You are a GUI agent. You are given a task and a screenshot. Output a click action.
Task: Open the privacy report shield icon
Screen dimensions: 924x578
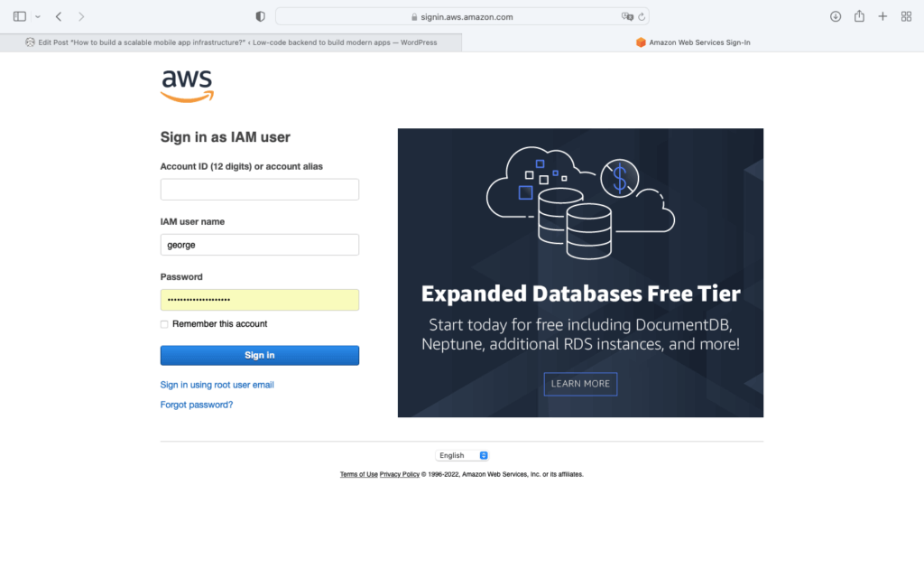point(261,16)
